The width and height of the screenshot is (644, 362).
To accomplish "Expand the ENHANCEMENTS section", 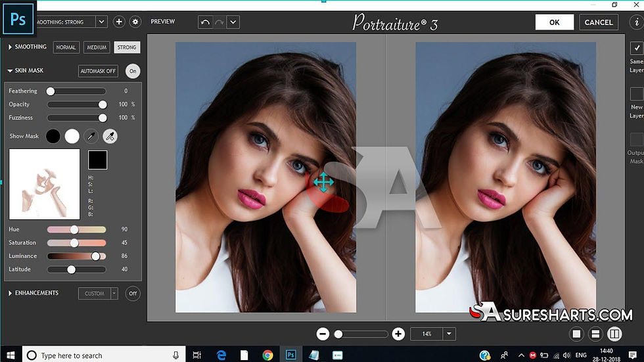I will pos(10,293).
